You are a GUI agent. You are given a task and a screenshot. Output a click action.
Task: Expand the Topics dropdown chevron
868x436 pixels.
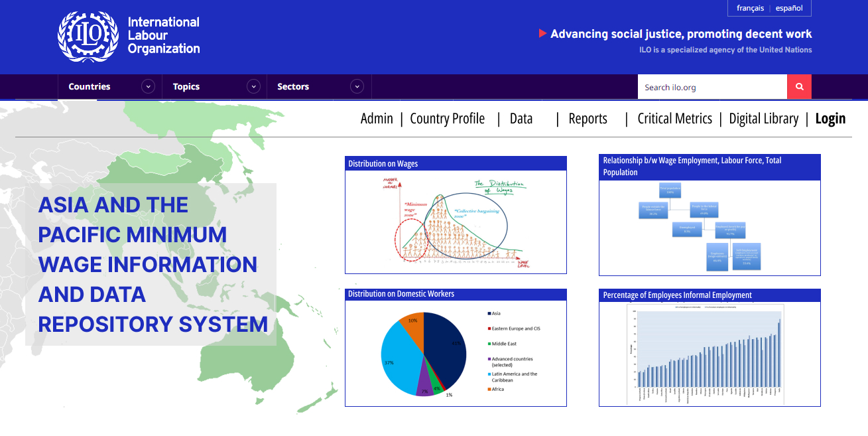click(253, 87)
